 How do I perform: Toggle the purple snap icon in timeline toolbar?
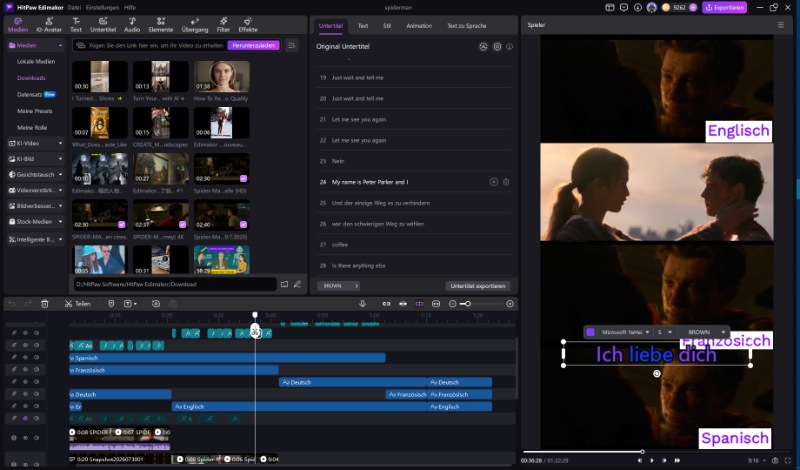(x=419, y=304)
